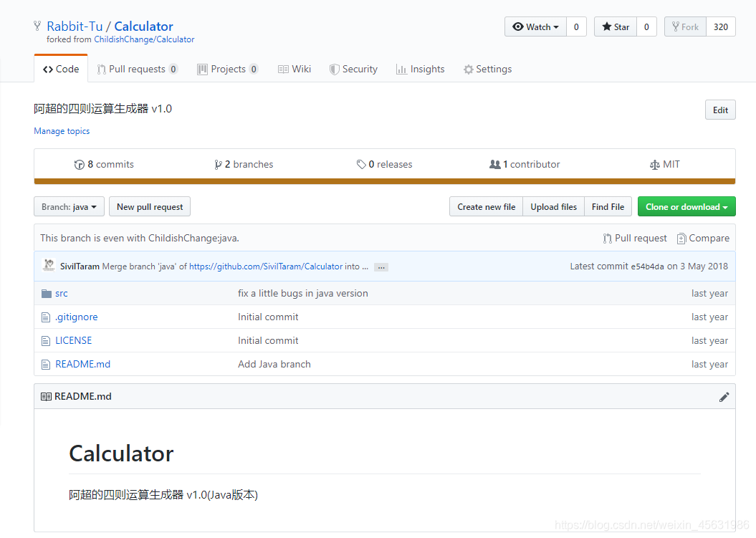Click New pull request button
Image resolution: width=756 pixels, height=538 pixels.
click(150, 207)
